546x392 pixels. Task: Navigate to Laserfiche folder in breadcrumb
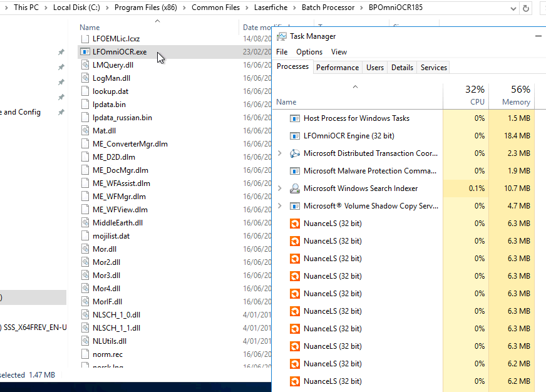point(270,8)
